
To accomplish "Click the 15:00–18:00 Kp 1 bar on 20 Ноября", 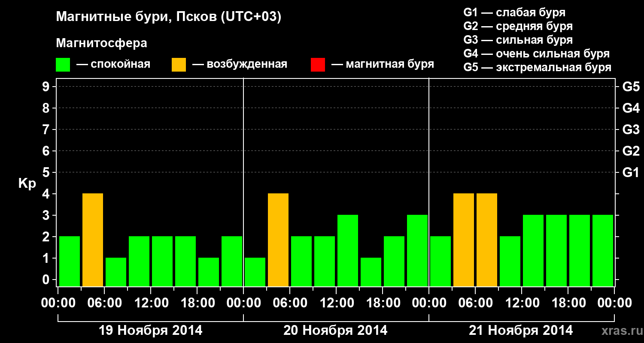I will coord(371,272).
